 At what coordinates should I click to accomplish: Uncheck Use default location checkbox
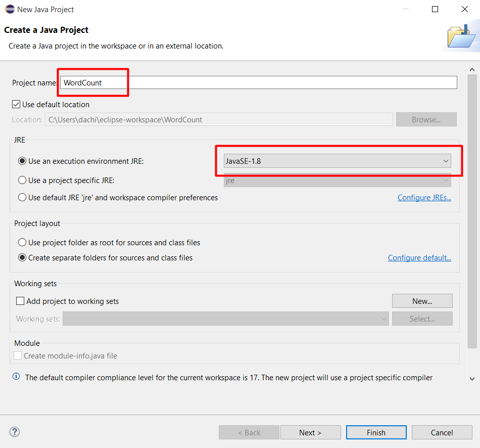[x=16, y=105]
